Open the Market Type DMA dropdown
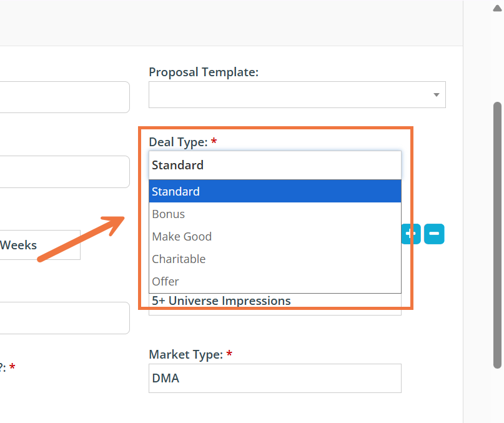Viewport: 504px width, 423px height. [x=275, y=378]
